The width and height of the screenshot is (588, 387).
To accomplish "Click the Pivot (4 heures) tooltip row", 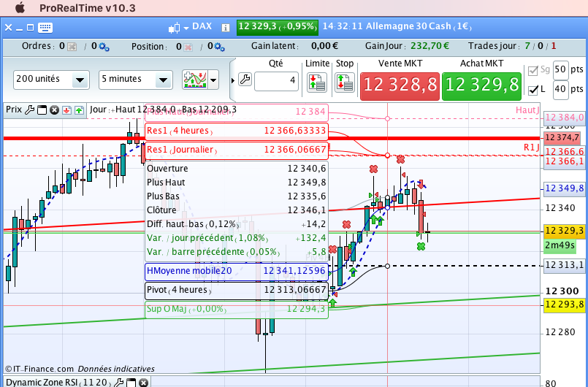I will point(236,291).
